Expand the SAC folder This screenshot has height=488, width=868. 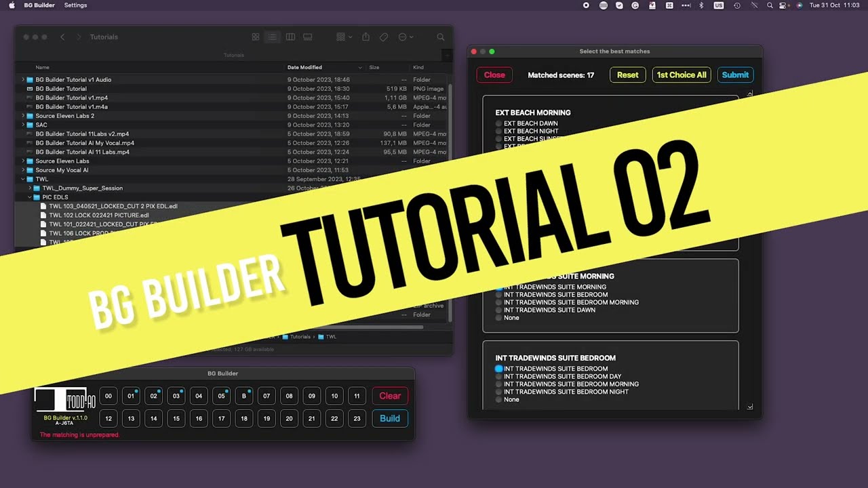pyautogui.click(x=22, y=125)
